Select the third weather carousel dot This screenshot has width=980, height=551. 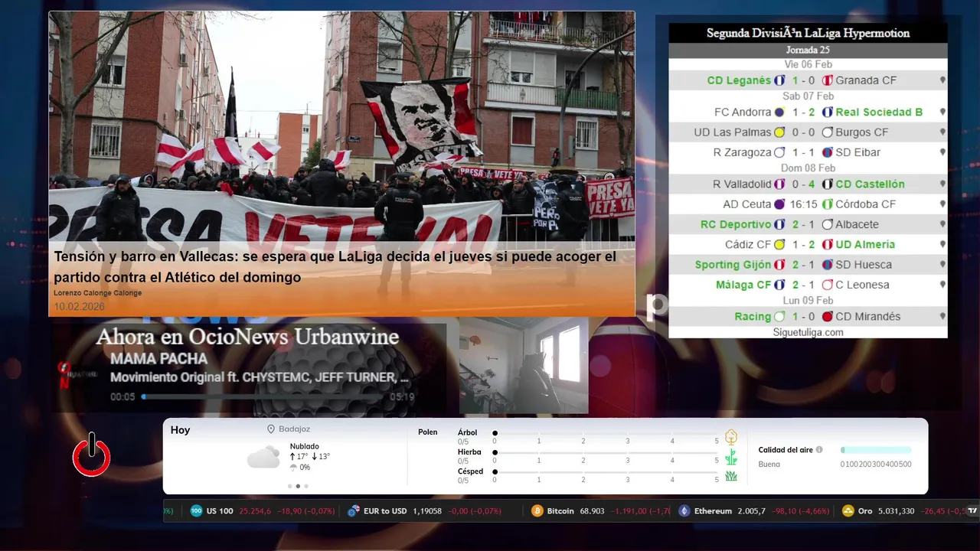click(306, 486)
